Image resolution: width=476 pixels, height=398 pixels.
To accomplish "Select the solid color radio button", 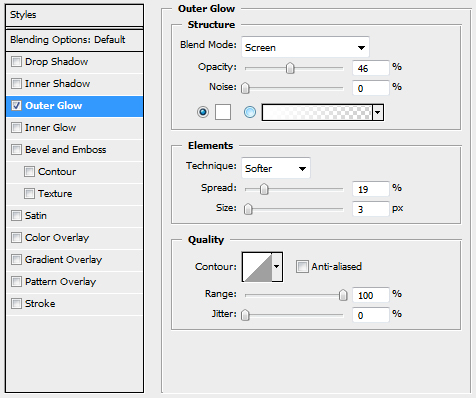I will [x=203, y=112].
